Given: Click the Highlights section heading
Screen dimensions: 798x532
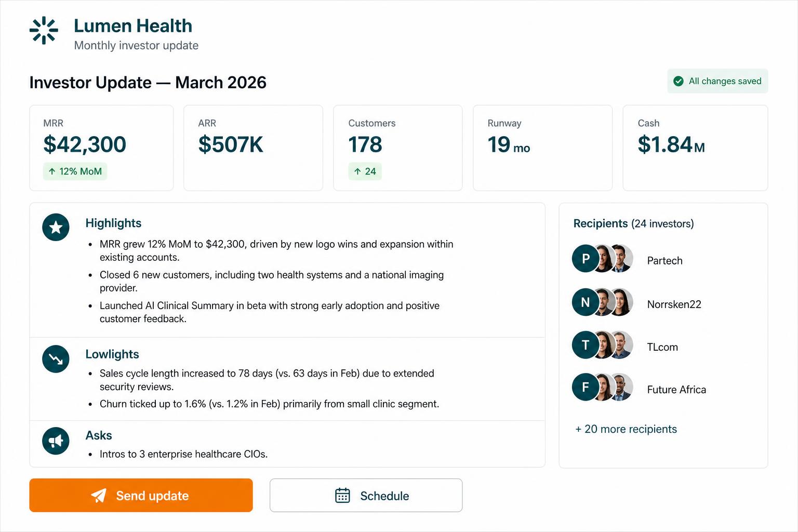Looking at the screenshot, I should [x=113, y=223].
